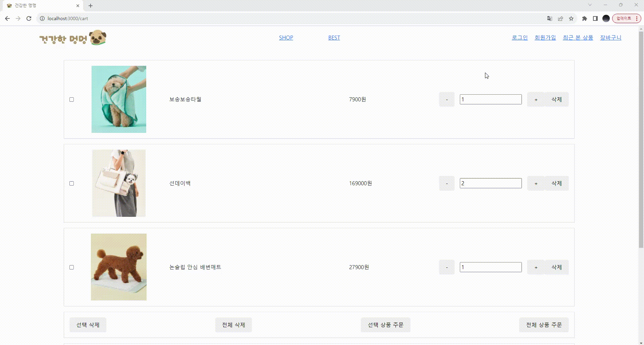Screen dimensions: 644x345
Task: Click the 건강한 멍멍 pug logo
Action: (73, 38)
